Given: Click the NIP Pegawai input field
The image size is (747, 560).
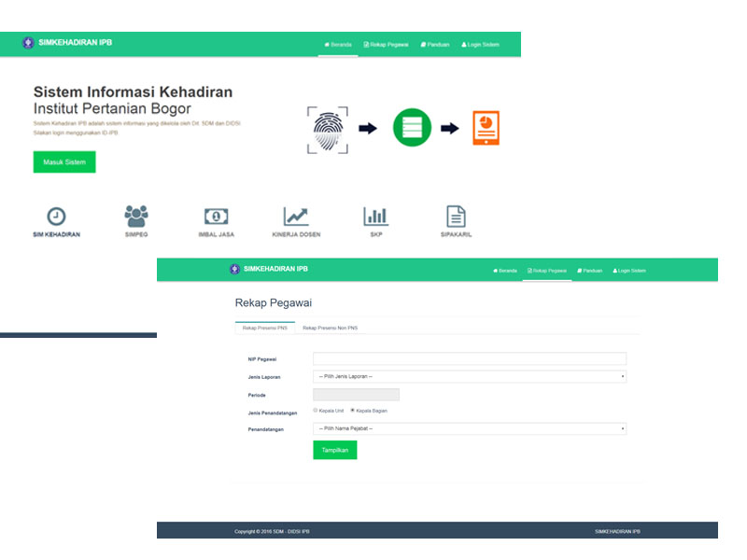Looking at the screenshot, I should (469, 358).
